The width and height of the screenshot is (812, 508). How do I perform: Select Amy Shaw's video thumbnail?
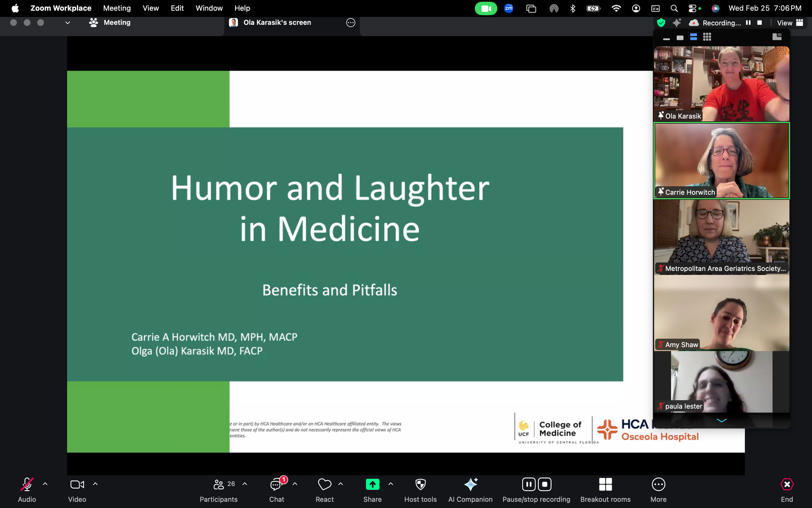tap(721, 313)
